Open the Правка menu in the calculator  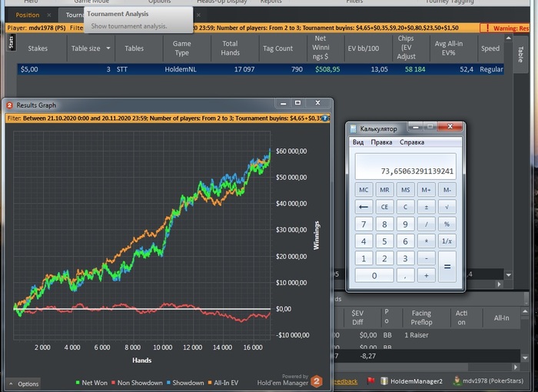(x=381, y=142)
